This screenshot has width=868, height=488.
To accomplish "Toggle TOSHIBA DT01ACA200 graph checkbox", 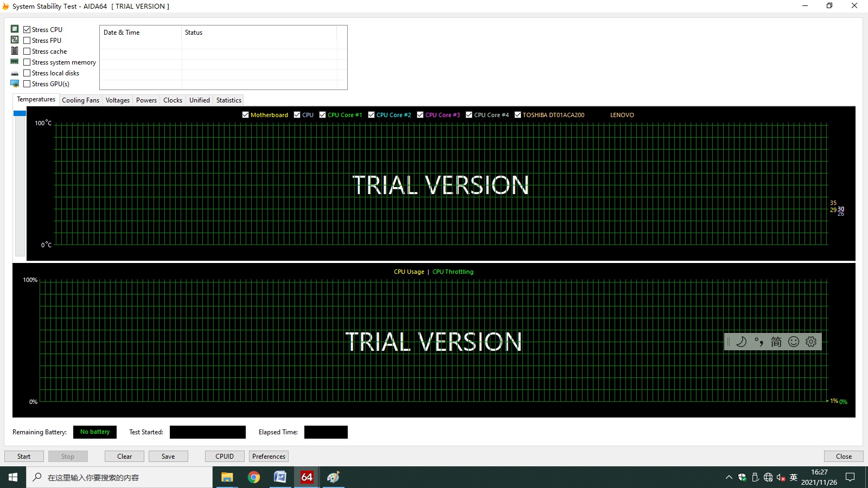I will coord(518,114).
